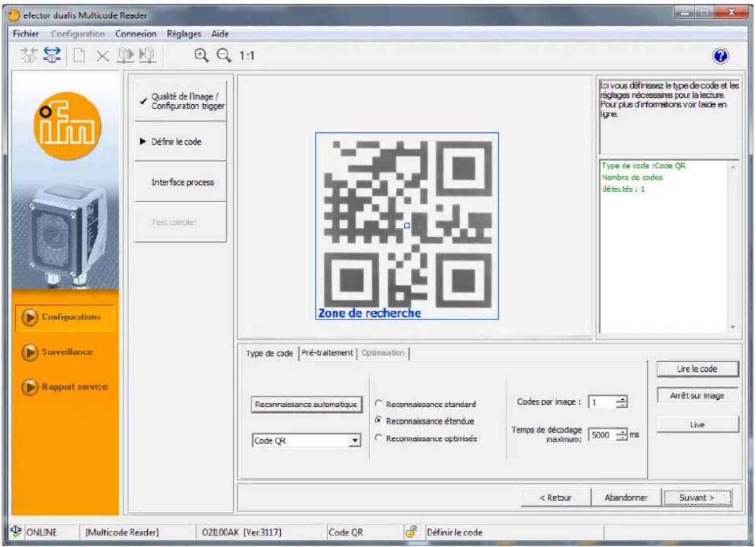Open the Réglages menu
The width and height of the screenshot is (756, 547).
(x=184, y=33)
